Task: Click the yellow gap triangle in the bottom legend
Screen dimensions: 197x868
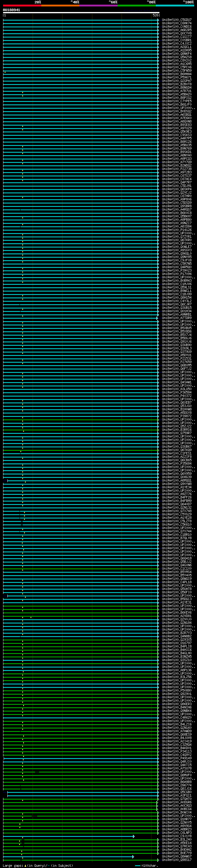Action: pyautogui.click(x=25, y=865)
